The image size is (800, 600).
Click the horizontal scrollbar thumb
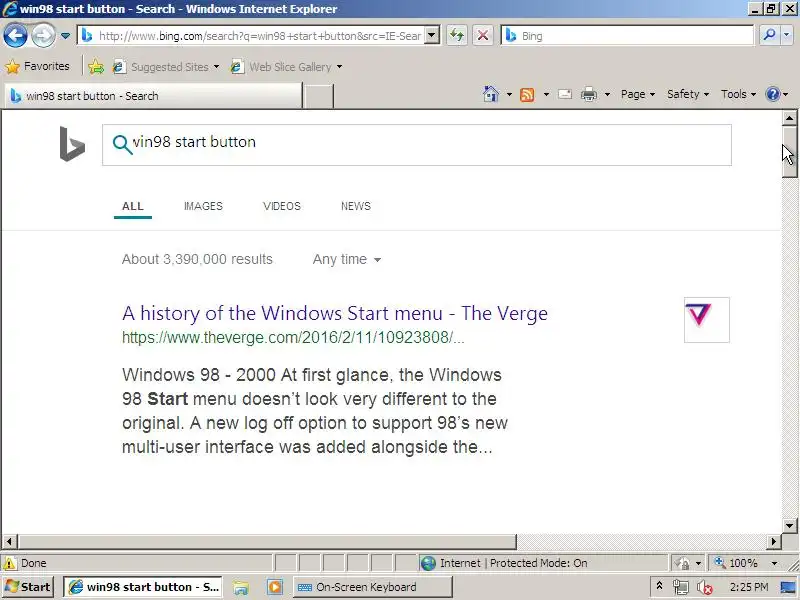point(267,541)
